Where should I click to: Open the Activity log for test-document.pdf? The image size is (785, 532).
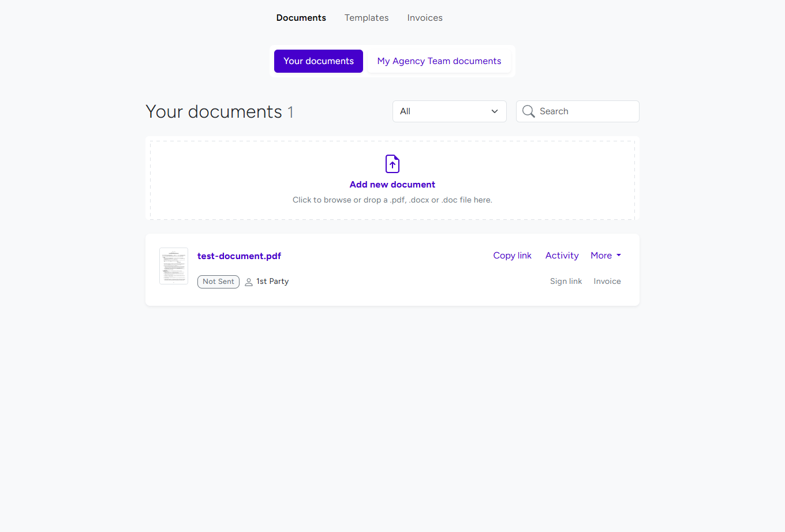point(562,255)
